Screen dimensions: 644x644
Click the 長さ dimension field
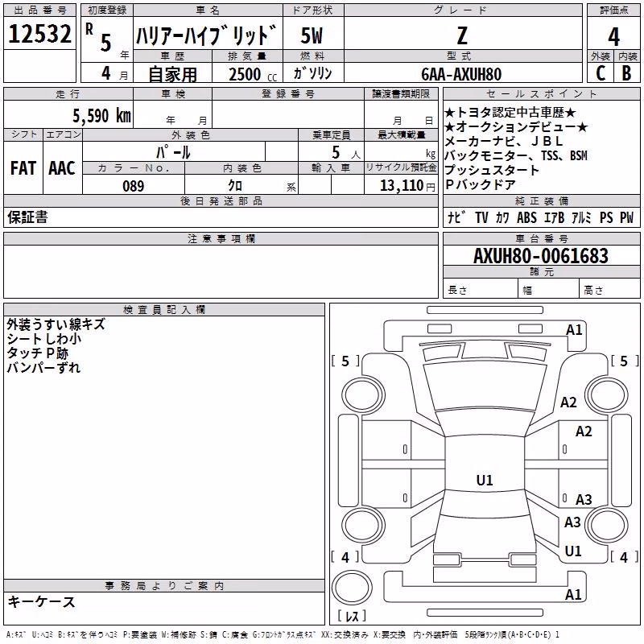pos(480,290)
